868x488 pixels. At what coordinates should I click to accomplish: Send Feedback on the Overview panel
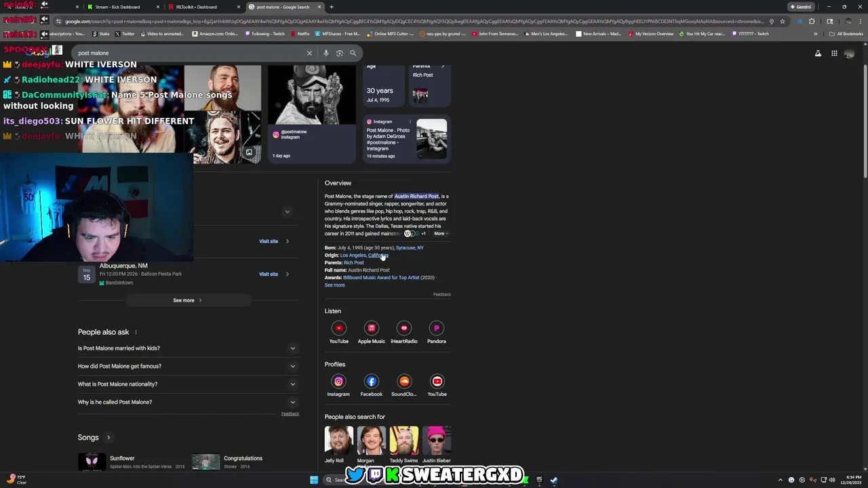(x=442, y=295)
